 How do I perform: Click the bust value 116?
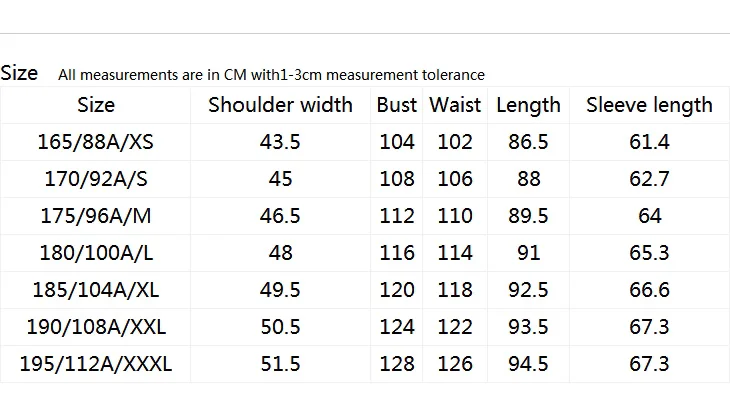(x=397, y=253)
